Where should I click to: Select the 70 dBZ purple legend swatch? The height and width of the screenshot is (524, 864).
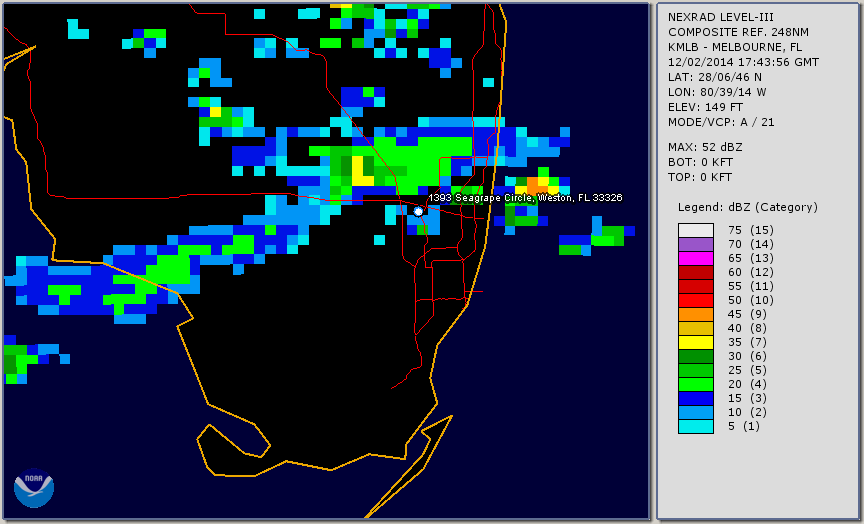pos(696,244)
